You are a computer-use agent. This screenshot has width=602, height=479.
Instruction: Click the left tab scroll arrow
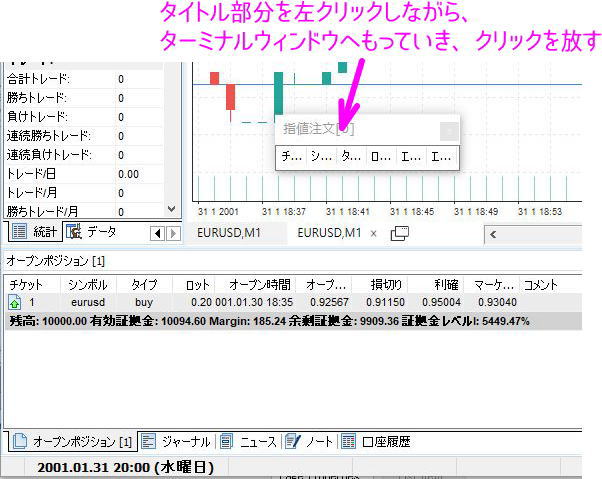point(157,233)
